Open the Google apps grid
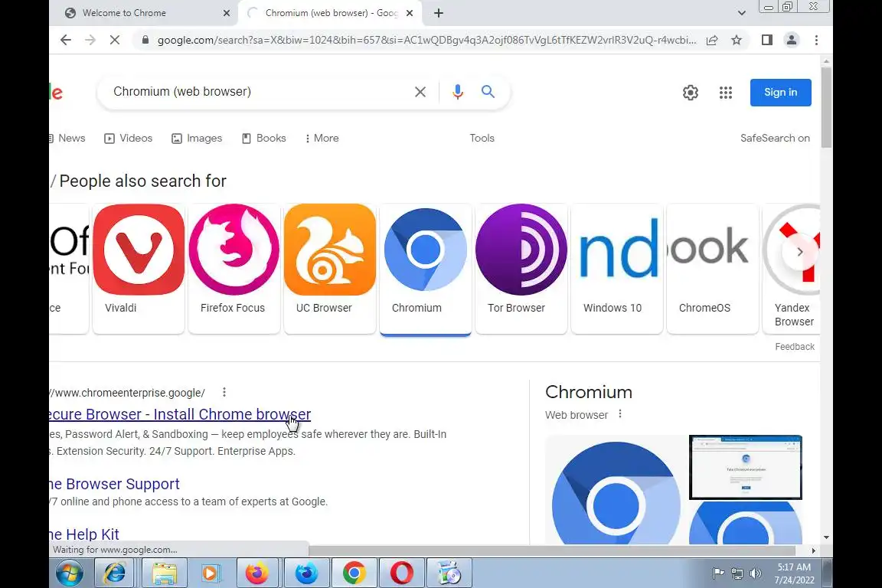This screenshot has width=882, height=588. coord(726,93)
